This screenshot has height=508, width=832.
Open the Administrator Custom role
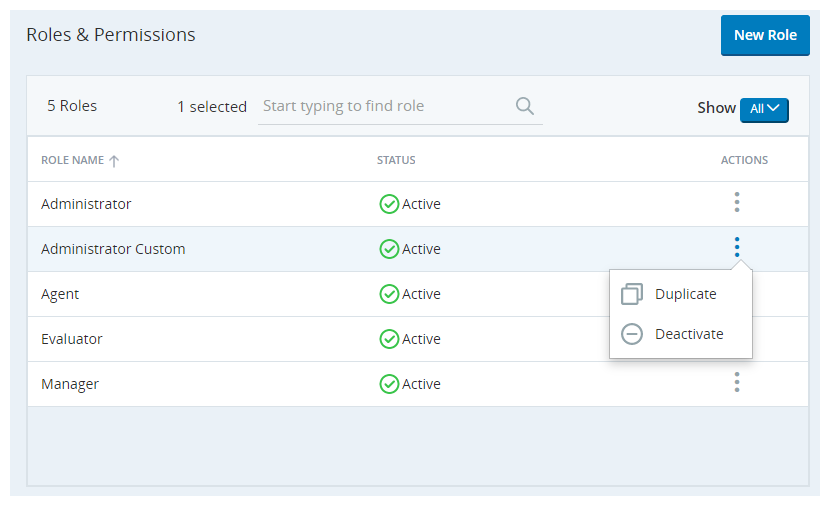tap(113, 249)
